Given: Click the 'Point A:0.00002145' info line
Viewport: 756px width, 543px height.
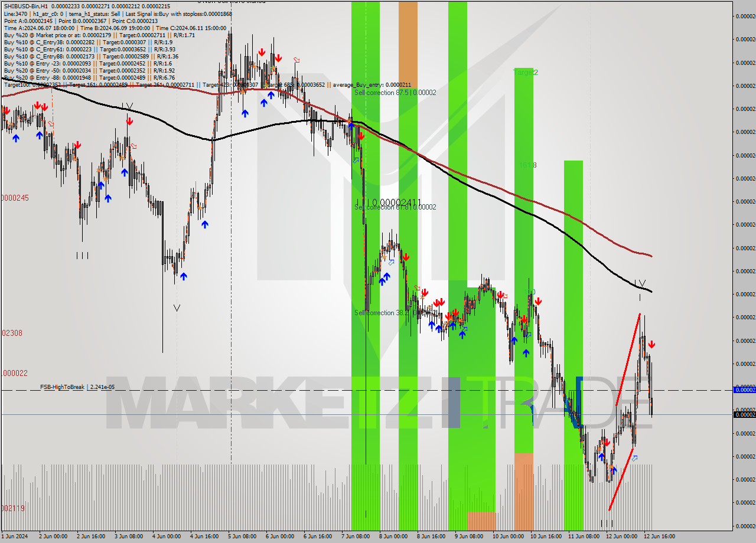Looking at the screenshot, I should coord(80,21).
